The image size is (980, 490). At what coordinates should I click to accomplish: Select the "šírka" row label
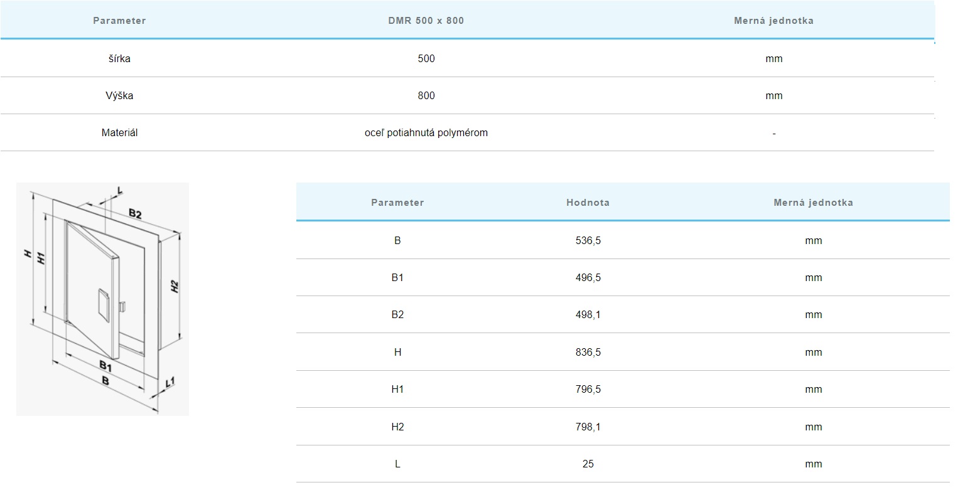pyautogui.click(x=119, y=58)
